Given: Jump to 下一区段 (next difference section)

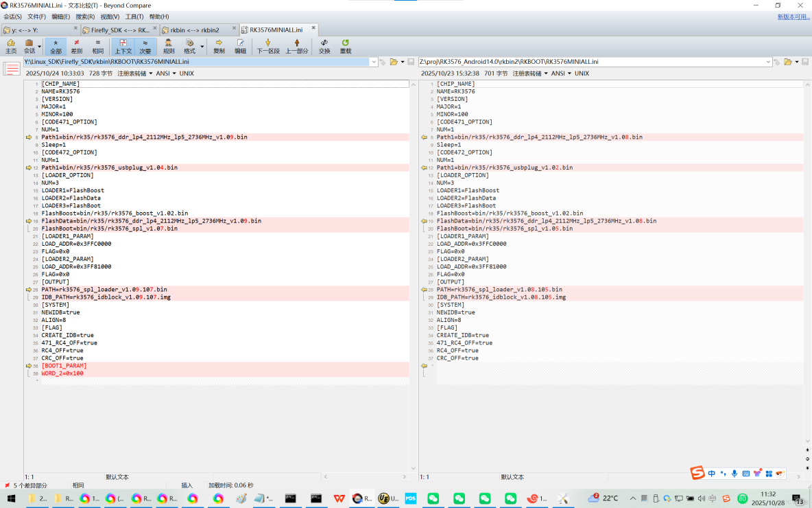Looking at the screenshot, I should click(x=268, y=47).
